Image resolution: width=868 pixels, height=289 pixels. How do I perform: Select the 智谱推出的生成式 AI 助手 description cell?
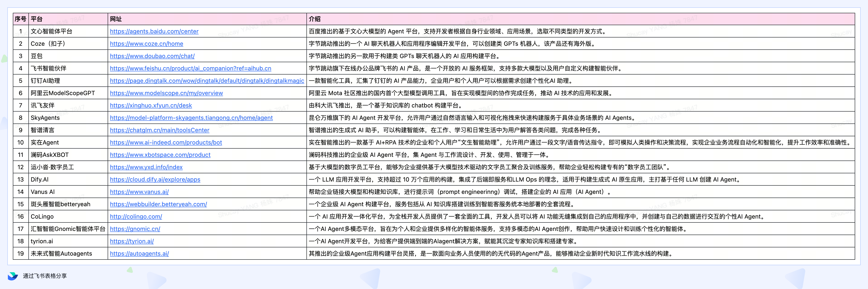tap(581, 130)
